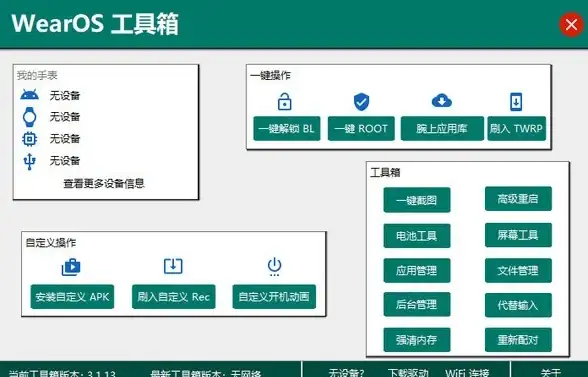This screenshot has width=588, height=377.
Task: Open 应用管理
Action: pos(417,270)
